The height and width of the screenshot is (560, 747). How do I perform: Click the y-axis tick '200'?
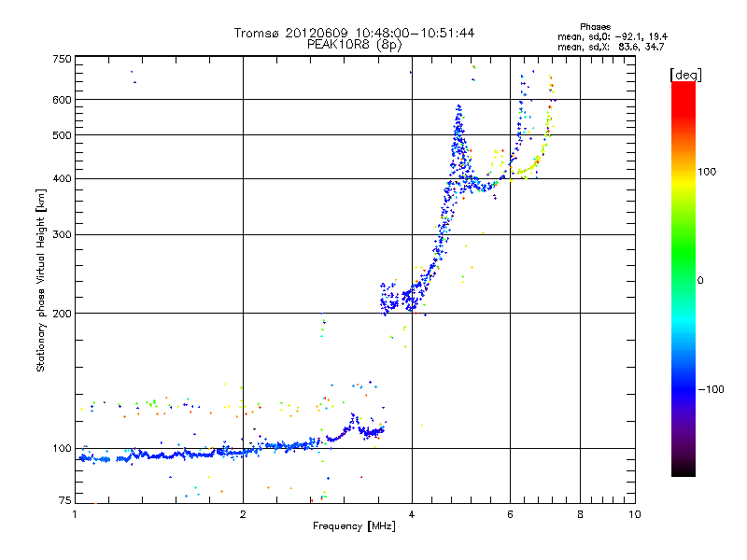[x=63, y=314]
